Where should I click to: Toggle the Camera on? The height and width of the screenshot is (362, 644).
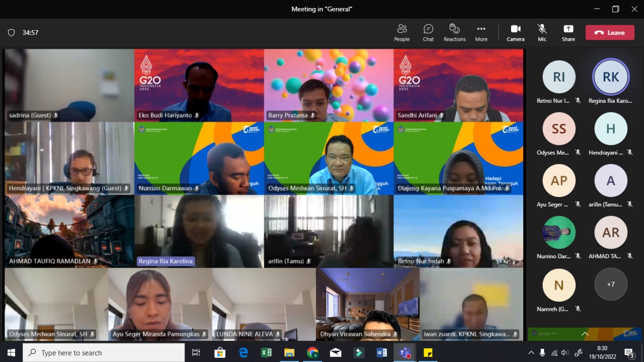click(515, 33)
